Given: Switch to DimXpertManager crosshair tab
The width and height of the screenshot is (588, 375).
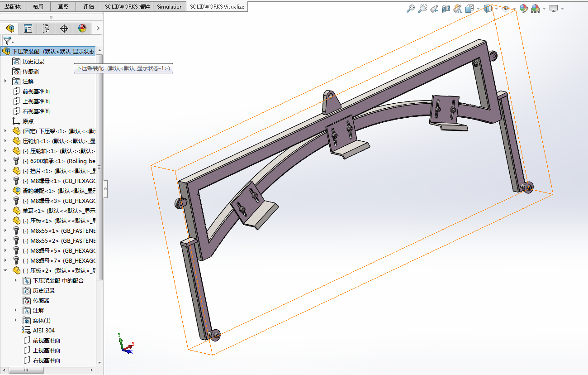Looking at the screenshot, I should pyautogui.click(x=64, y=29).
